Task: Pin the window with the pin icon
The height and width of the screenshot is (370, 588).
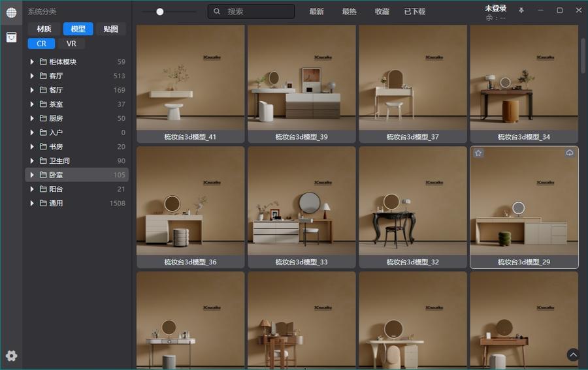Action: coord(521,10)
